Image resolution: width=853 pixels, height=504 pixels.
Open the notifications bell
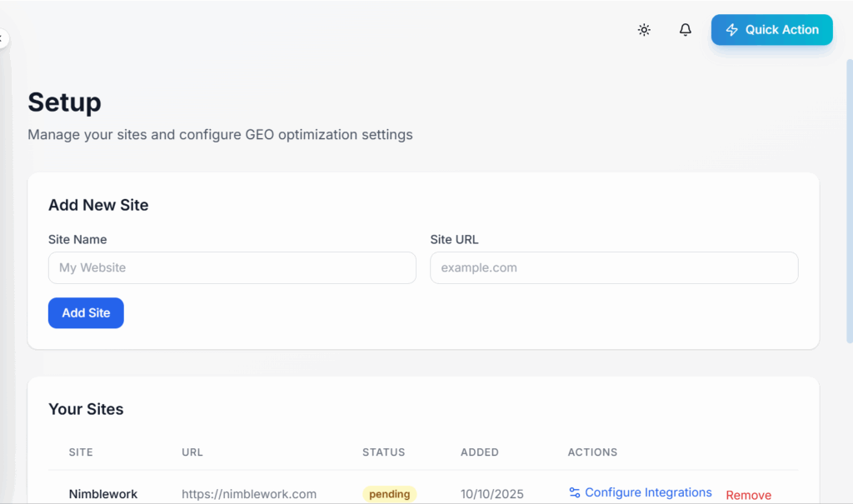pos(686,30)
